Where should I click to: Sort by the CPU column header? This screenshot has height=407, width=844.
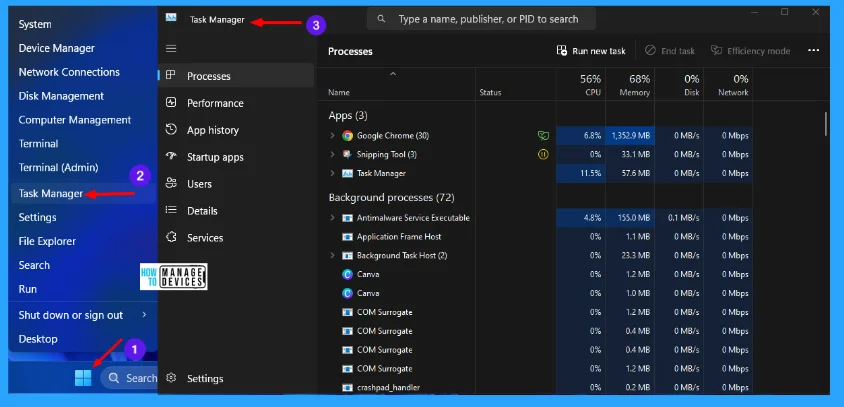click(x=581, y=85)
